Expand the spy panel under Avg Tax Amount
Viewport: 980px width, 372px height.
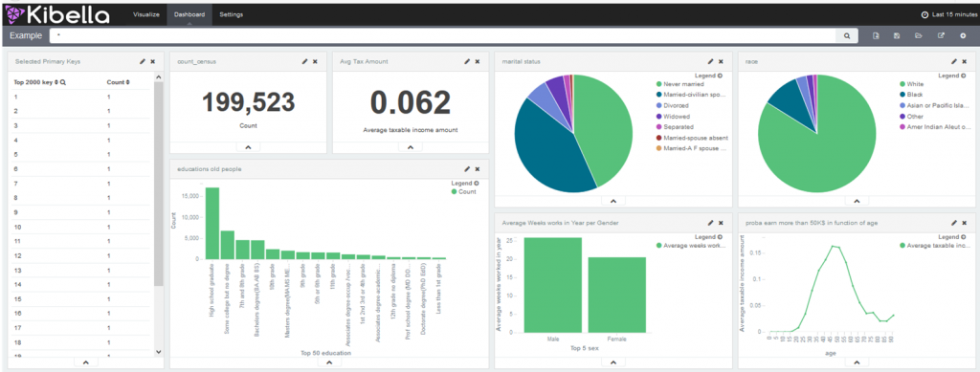coord(411,147)
